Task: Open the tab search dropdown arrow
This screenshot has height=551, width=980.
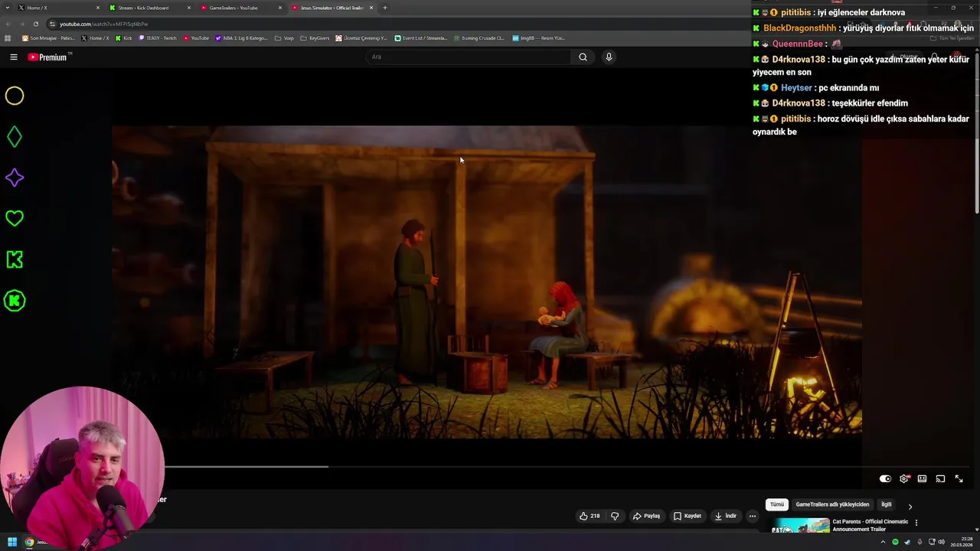Action: 8,8
